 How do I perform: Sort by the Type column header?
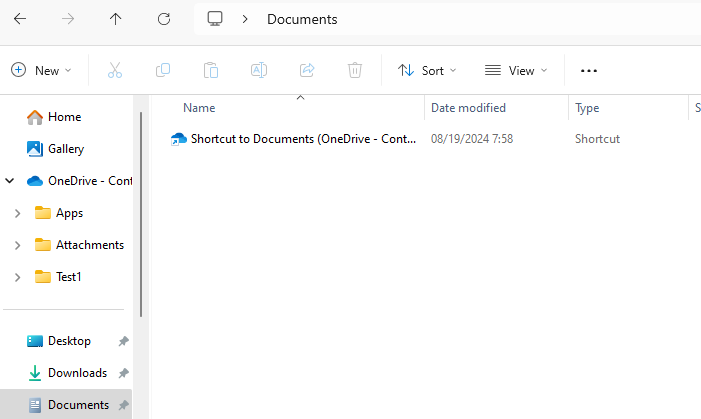pos(587,108)
